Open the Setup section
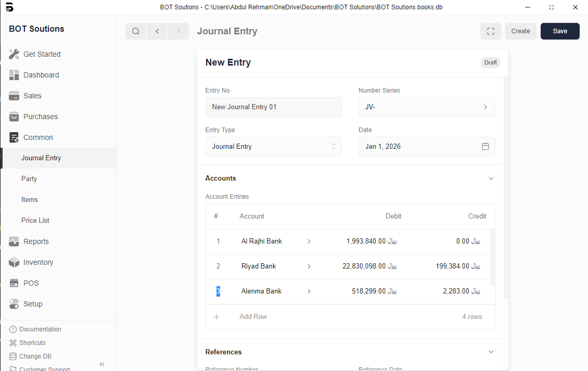Screen dimensions: 588x371 click(x=33, y=304)
